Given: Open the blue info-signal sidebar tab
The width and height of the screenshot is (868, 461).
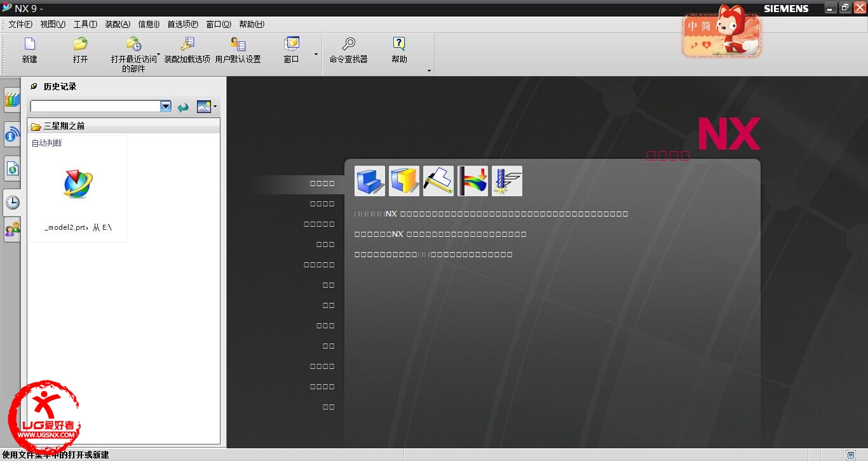Looking at the screenshot, I should point(12,135).
